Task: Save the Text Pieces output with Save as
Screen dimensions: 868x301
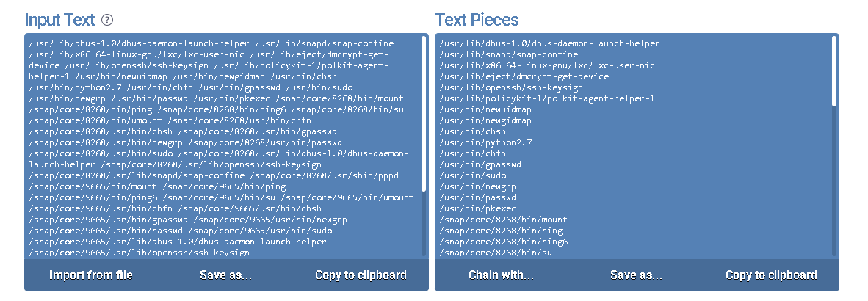Action: tap(636, 275)
